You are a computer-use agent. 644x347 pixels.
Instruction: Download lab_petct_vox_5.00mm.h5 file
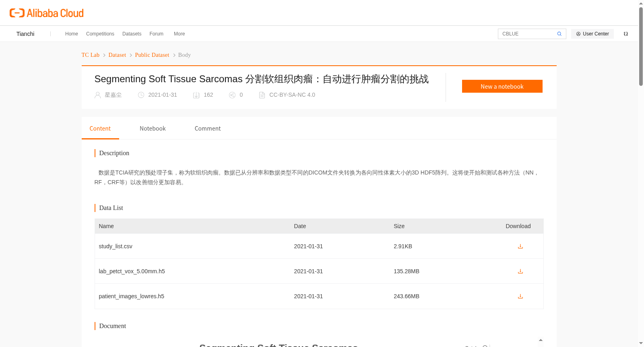(520, 271)
